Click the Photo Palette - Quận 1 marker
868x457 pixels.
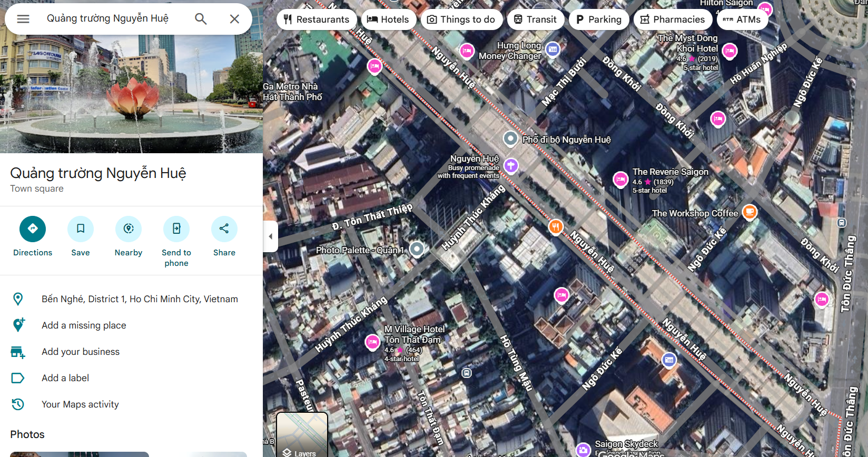pos(417,249)
